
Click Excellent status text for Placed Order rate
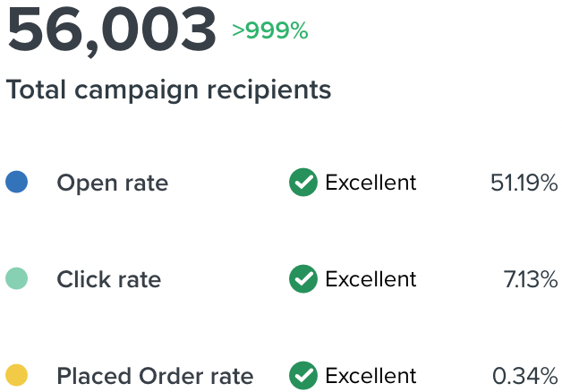pos(370,376)
